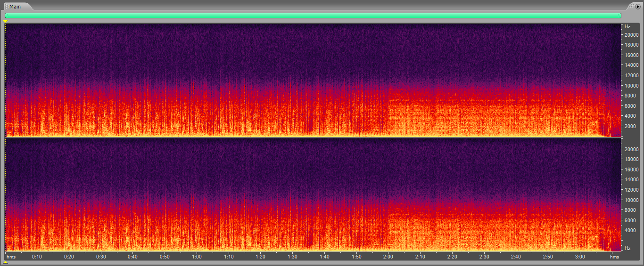
Task: Click the green zoom navigation bar
Action: [x=313, y=16]
